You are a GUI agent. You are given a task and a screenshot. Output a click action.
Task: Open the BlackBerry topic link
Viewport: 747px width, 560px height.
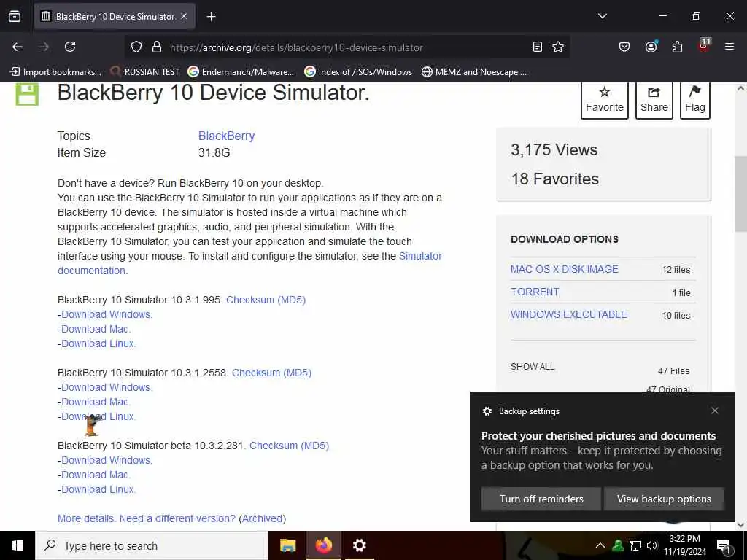pos(226,136)
